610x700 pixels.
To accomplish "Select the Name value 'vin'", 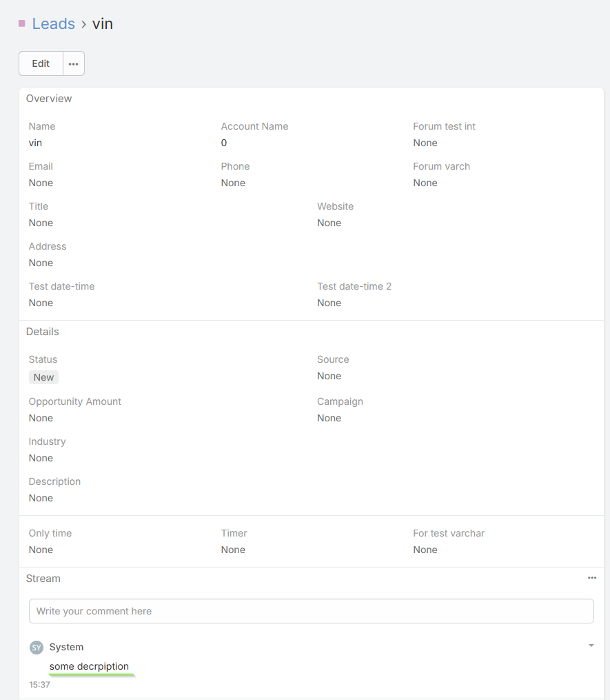I will pos(35,143).
